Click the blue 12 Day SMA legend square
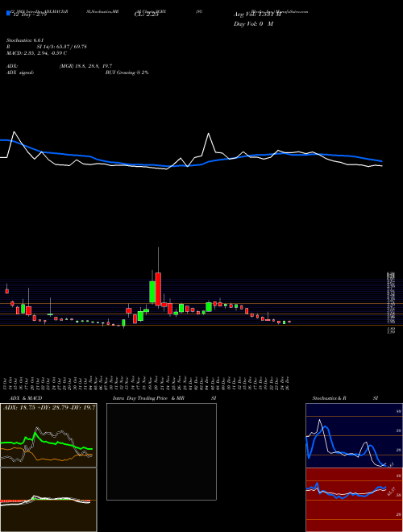This screenshot has width=403, height=532. pyautogui.click(x=9, y=13)
